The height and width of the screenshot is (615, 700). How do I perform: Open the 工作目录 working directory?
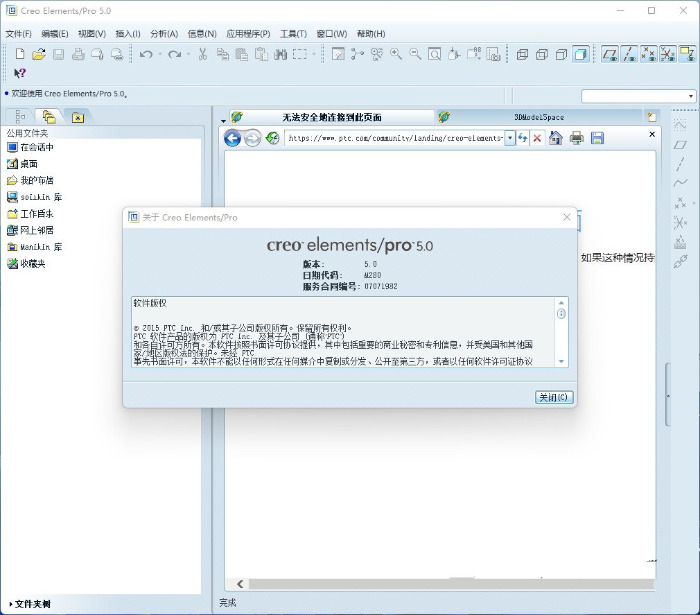coord(30,214)
